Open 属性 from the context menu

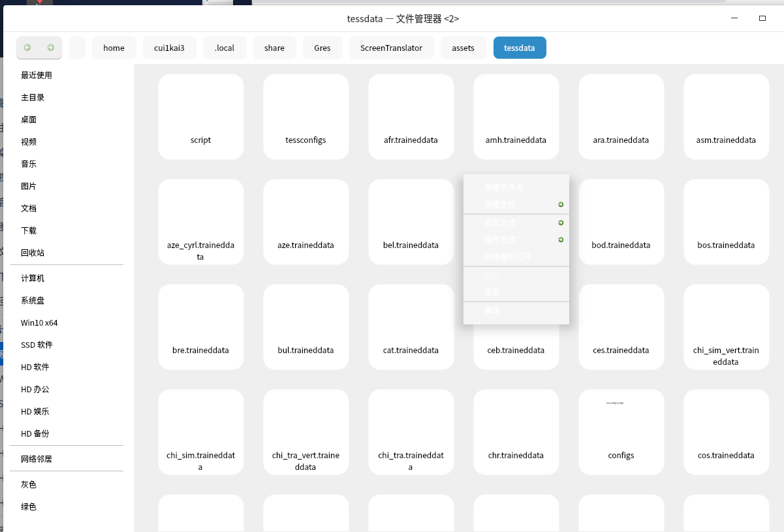492,310
